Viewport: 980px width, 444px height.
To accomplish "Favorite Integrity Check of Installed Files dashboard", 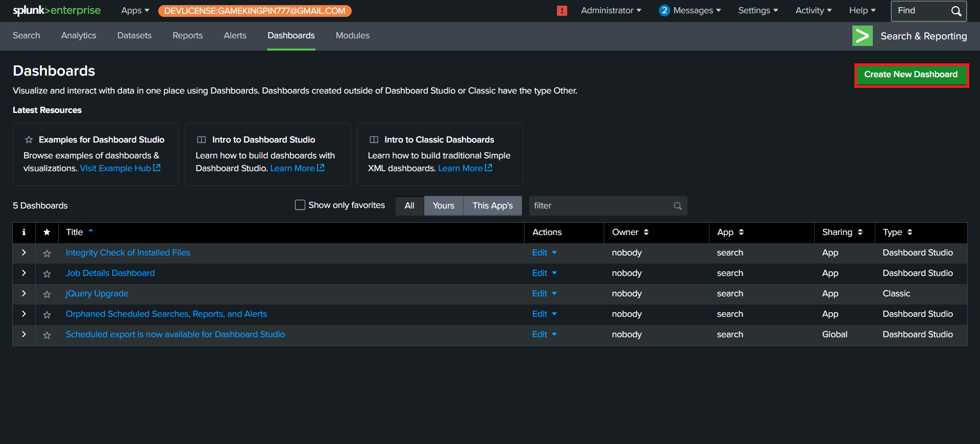I will click(x=47, y=253).
